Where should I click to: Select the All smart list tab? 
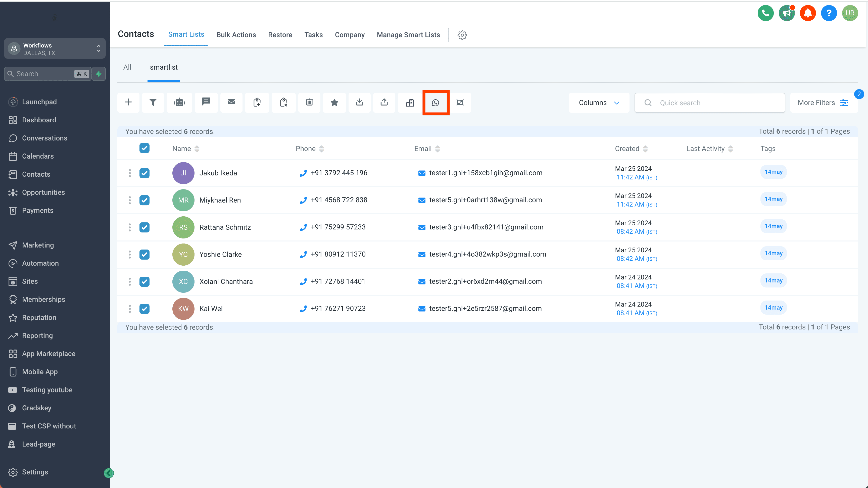coord(127,67)
